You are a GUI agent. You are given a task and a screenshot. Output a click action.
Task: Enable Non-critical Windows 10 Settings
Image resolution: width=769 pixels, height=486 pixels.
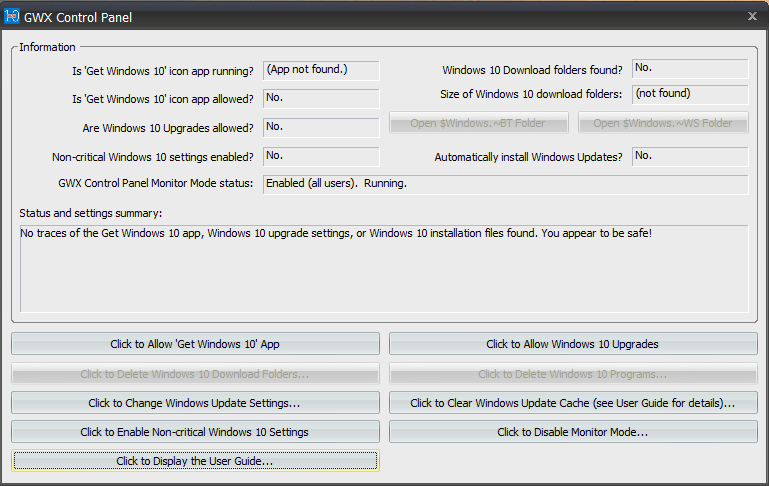195,432
